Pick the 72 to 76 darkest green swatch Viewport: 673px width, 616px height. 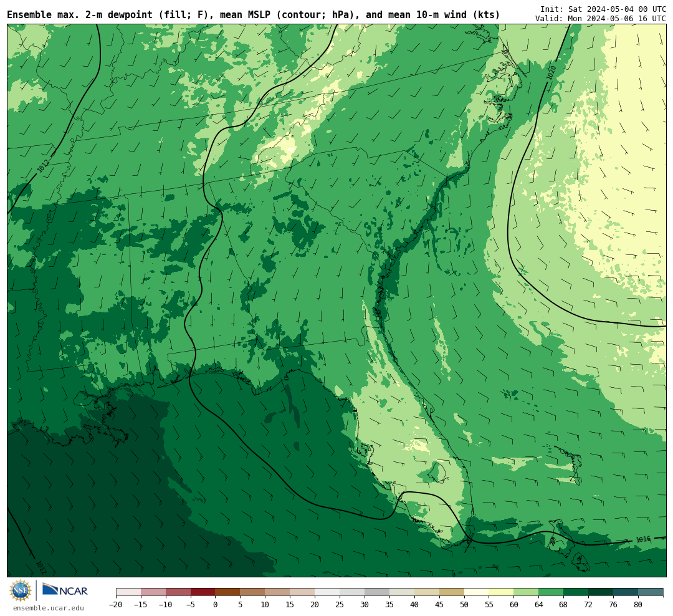tap(601, 592)
